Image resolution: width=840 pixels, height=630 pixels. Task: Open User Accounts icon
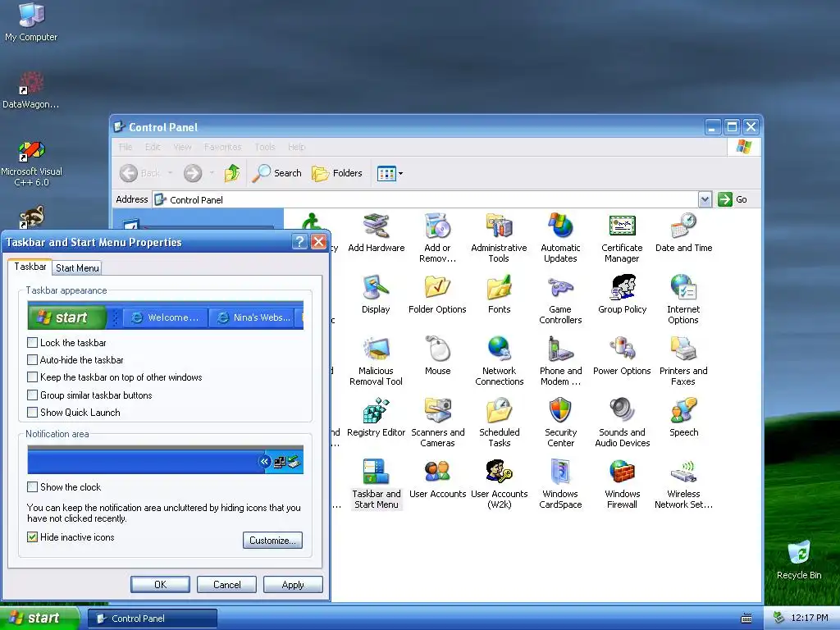437,479
